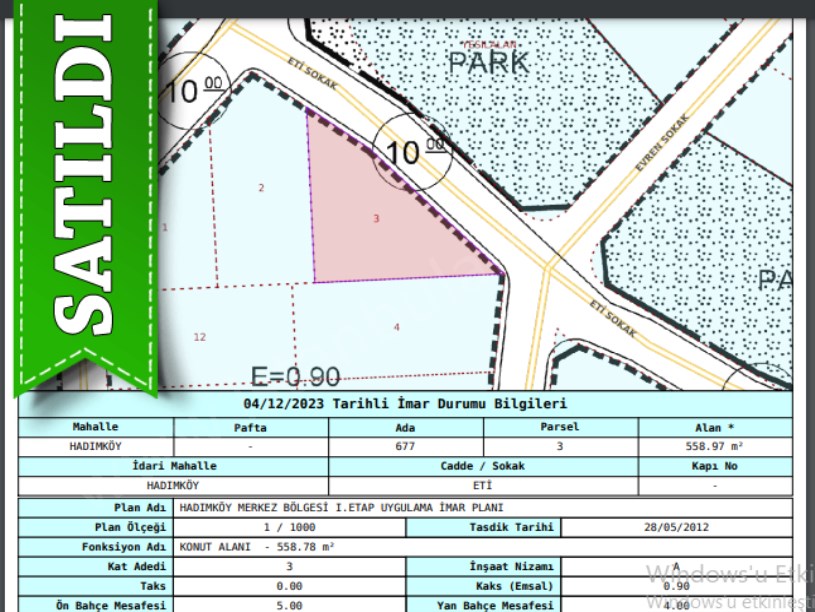Select the Plan Ölçeği 1 / 1000 cell

289,527
